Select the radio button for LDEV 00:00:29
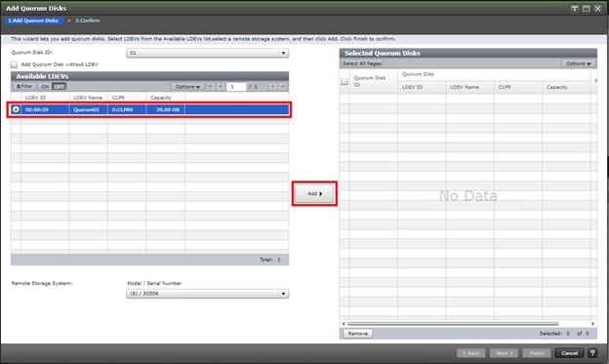The width and height of the screenshot is (609, 364). point(16,109)
